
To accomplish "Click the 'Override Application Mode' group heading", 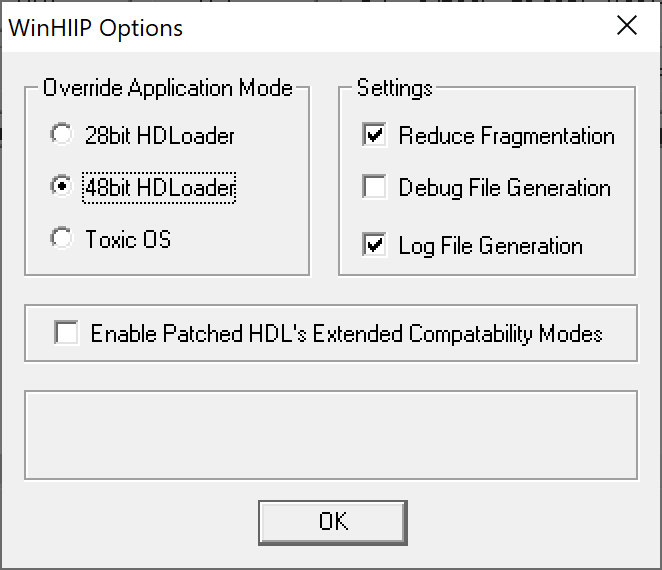I will click(x=168, y=88).
